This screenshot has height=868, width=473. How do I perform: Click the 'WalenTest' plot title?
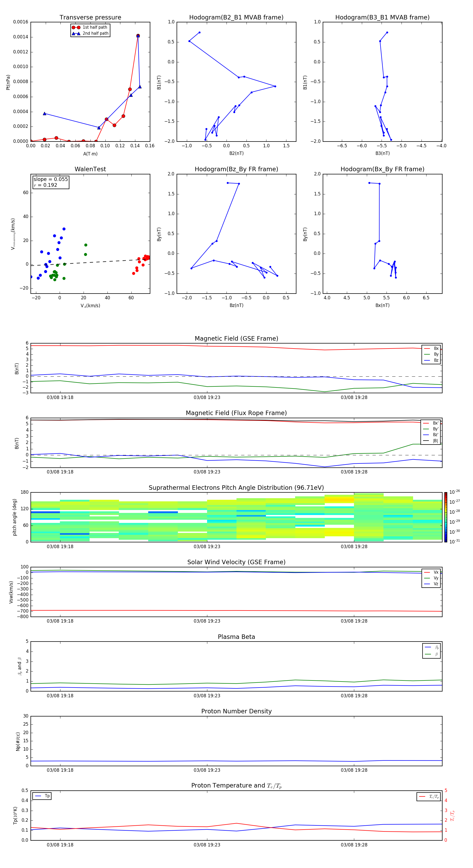click(x=90, y=169)
